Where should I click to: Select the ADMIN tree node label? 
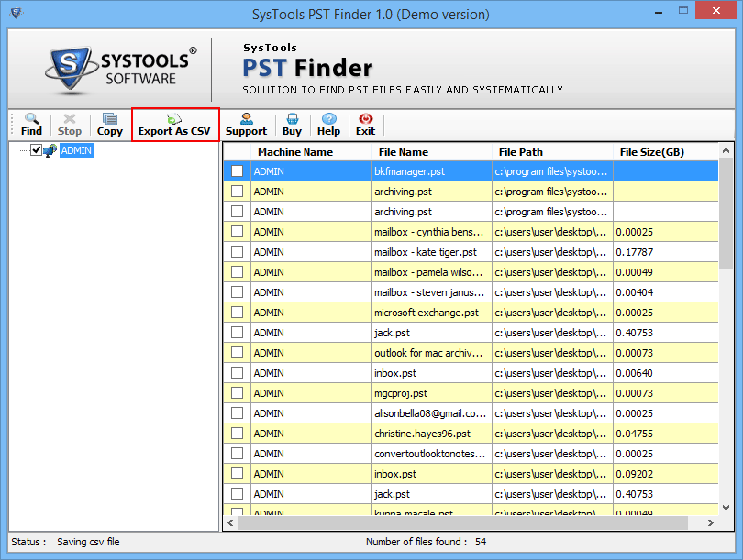click(76, 150)
